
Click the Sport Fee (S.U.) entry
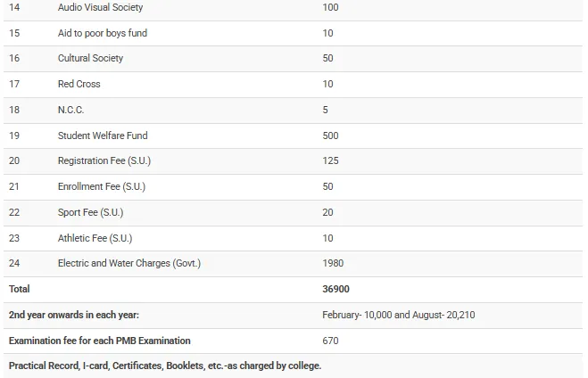pos(90,212)
